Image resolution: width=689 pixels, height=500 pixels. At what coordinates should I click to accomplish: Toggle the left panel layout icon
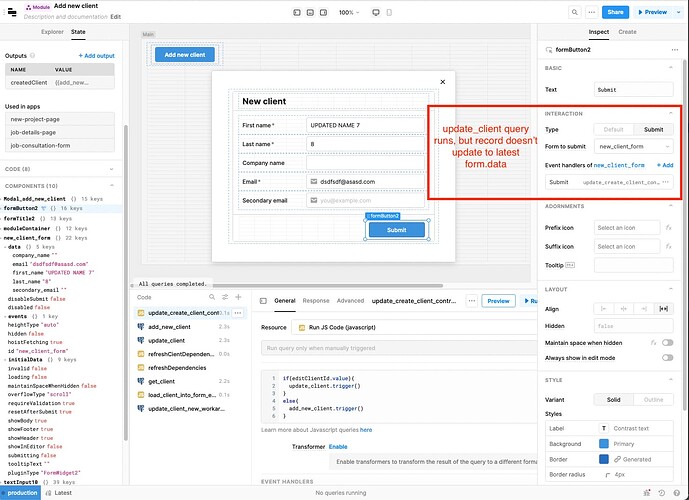[x=297, y=12]
